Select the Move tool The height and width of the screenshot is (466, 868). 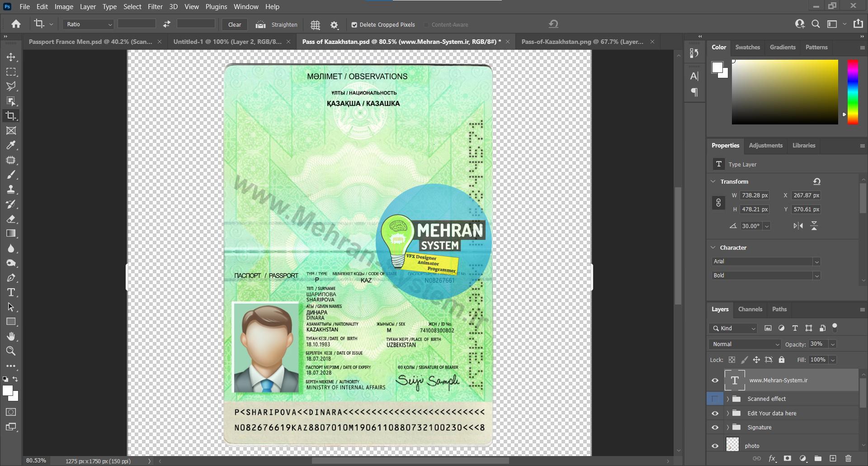pos(11,57)
